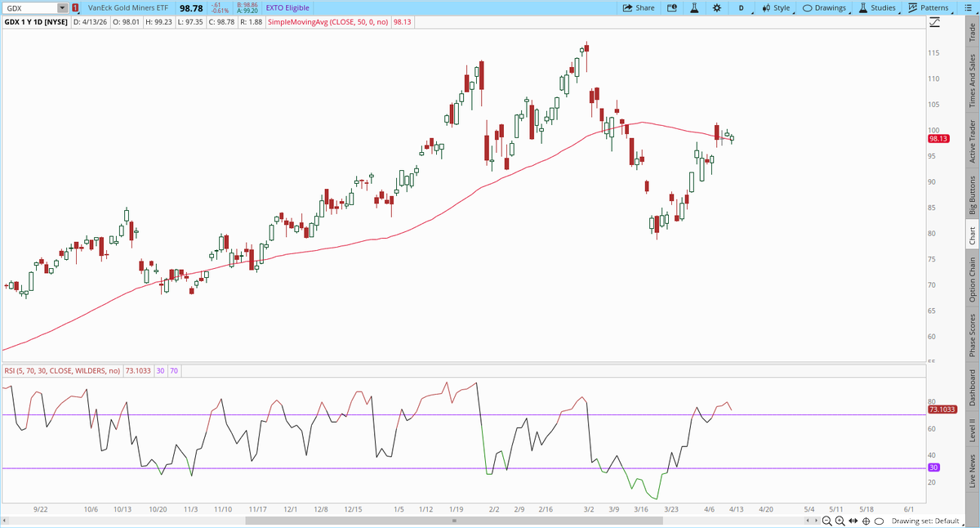The height and width of the screenshot is (528, 980).
Task: Open the Option Chain side tab
Action: [972, 278]
